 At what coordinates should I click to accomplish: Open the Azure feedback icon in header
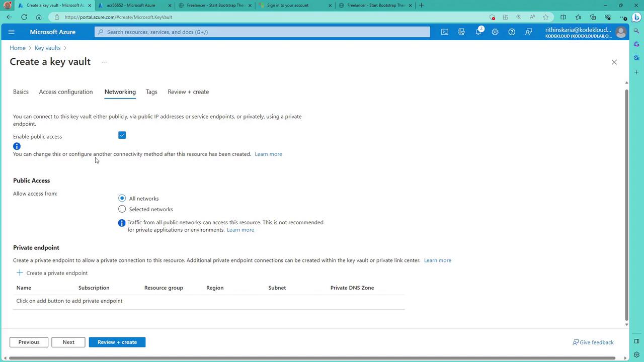point(529,32)
